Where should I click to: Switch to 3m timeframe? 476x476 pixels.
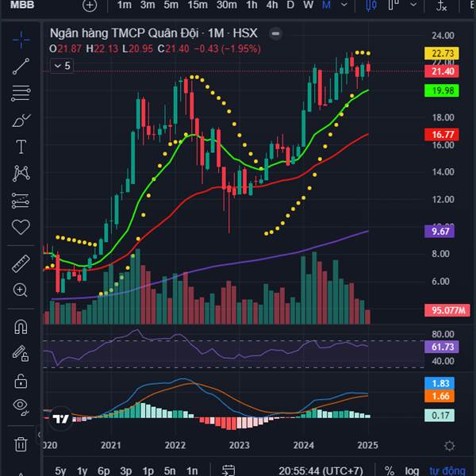click(148, 5)
